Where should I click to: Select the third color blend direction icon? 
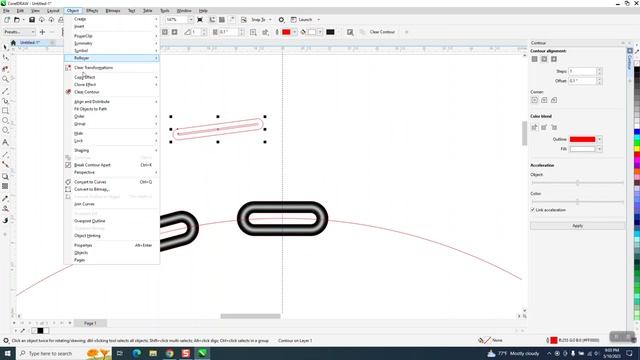(x=554, y=127)
